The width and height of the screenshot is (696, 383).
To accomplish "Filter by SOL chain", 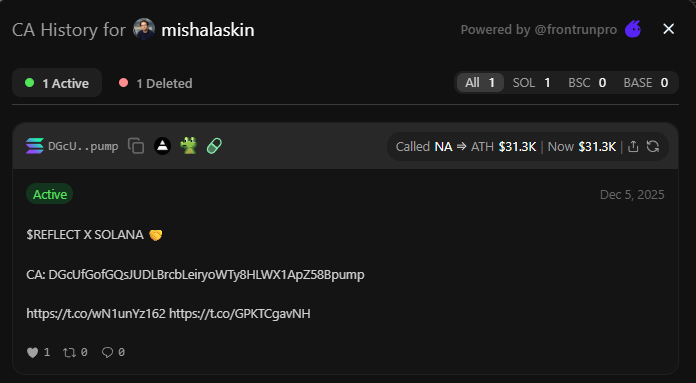I will (531, 83).
